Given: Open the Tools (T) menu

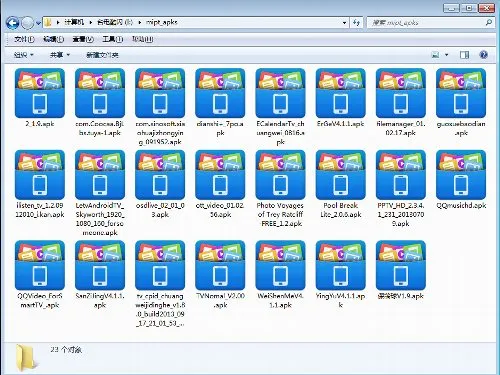Looking at the screenshot, I should tap(113, 39).
